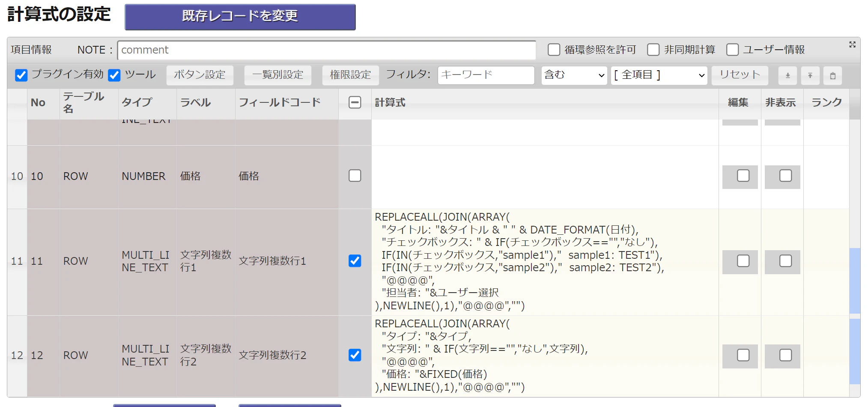Tick 非表示 checkbox in row 11
The width and height of the screenshot is (868, 407).
pos(785,261)
